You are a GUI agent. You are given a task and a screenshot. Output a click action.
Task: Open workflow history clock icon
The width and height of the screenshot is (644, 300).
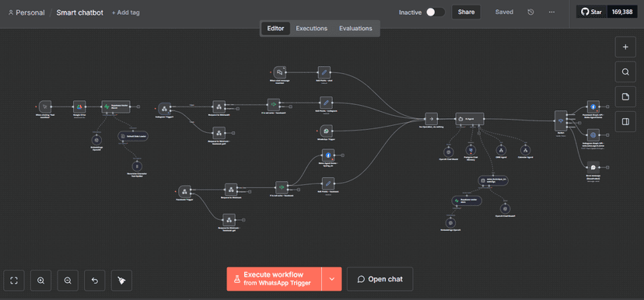pyautogui.click(x=530, y=12)
